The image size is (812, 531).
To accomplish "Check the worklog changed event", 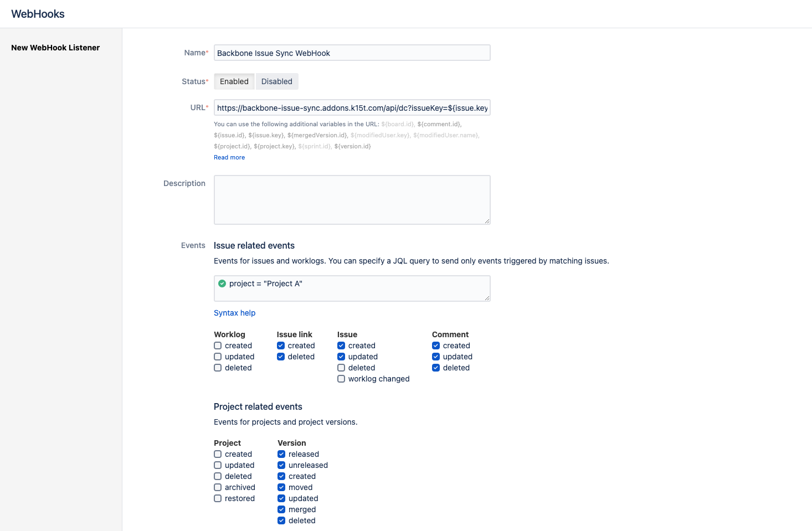I will 341,379.
